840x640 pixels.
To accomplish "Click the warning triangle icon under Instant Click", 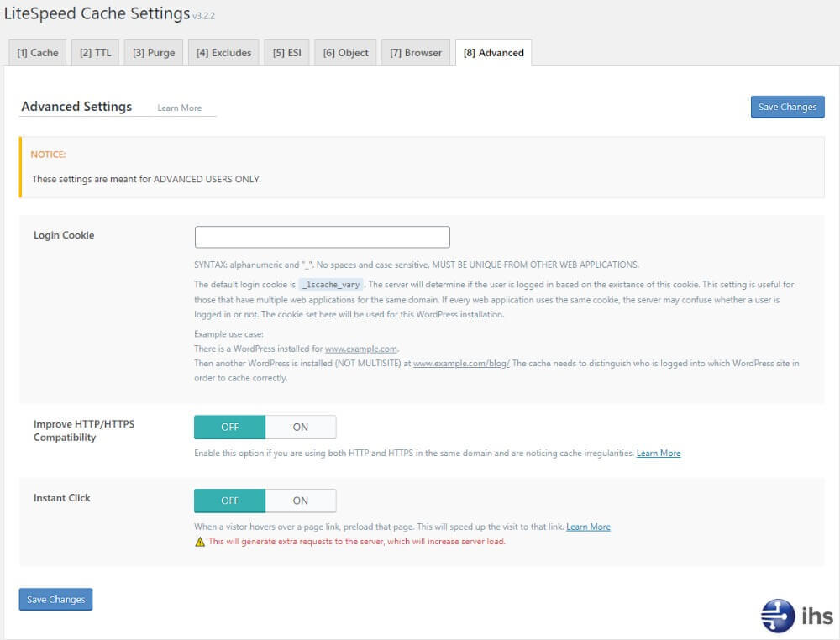I will (x=200, y=542).
